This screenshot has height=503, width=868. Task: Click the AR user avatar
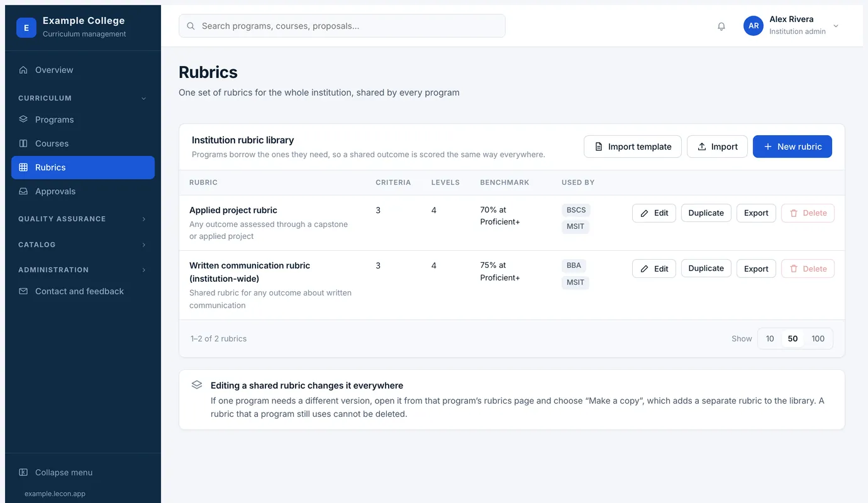(x=754, y=26)
